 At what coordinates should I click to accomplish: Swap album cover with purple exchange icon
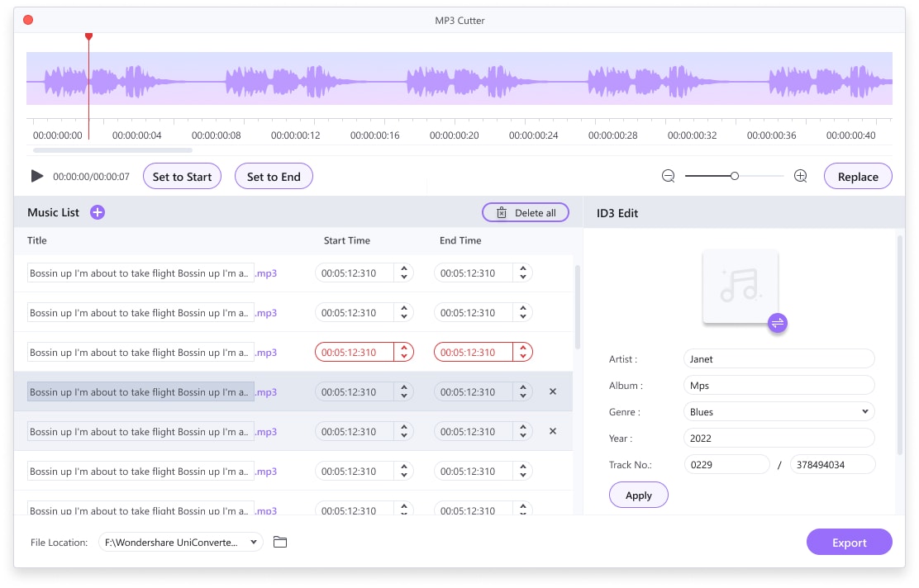click(x=778, y=323)
